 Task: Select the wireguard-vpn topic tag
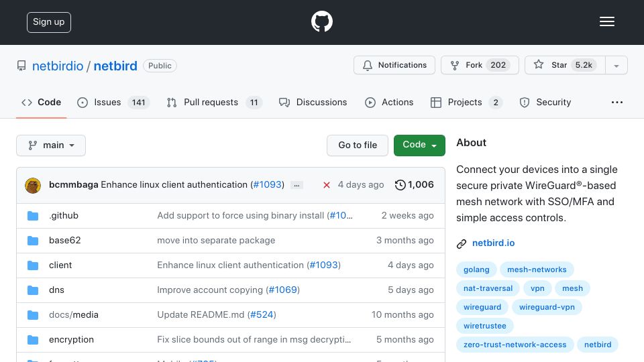pos(547,308)
